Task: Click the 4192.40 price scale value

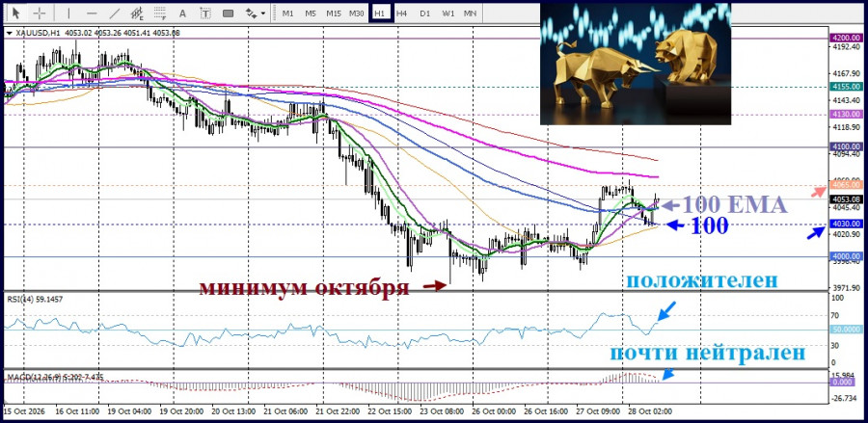Action: (x=847, y=47)
